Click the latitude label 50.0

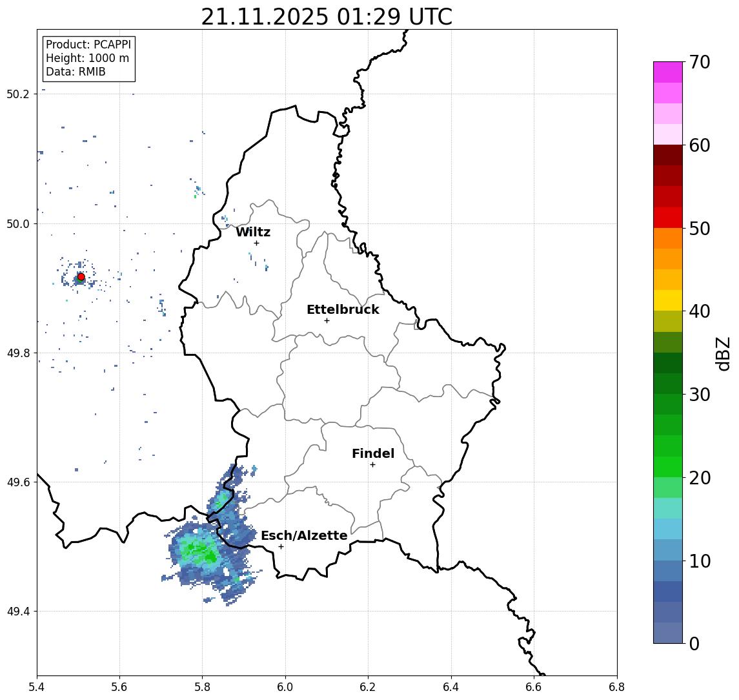(18, 223)
